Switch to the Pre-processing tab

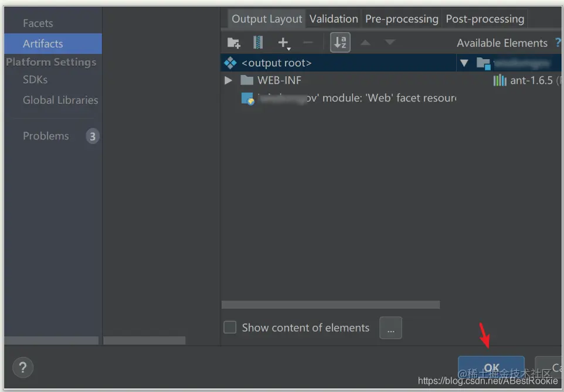pyautogui.click(x=402, y=19)
